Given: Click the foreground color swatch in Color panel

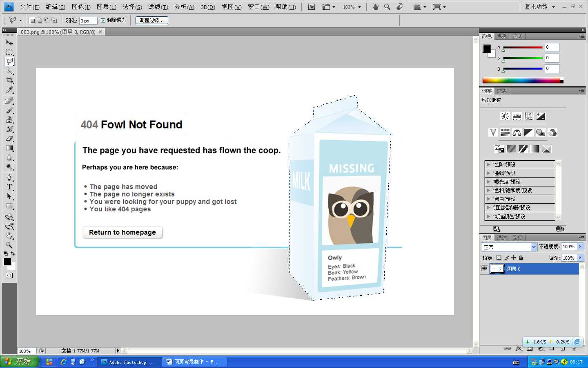Looking at the screenshot, I should pyautogui.click(x=486, y=49).
